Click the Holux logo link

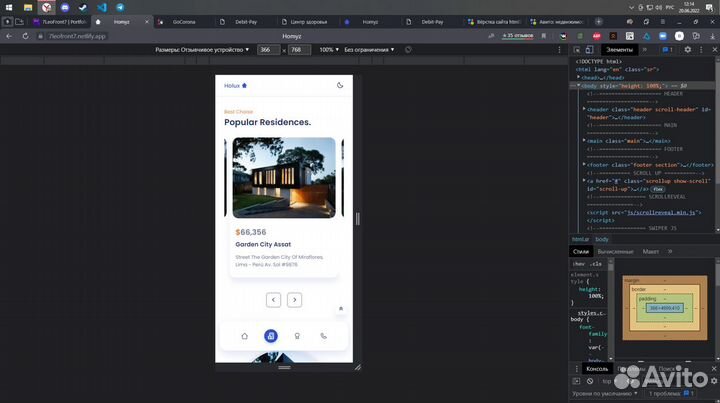[x=235, y=86]
